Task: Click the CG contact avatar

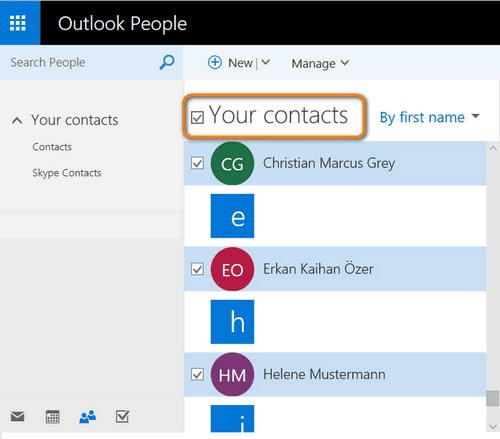Action: pos(232,163)
